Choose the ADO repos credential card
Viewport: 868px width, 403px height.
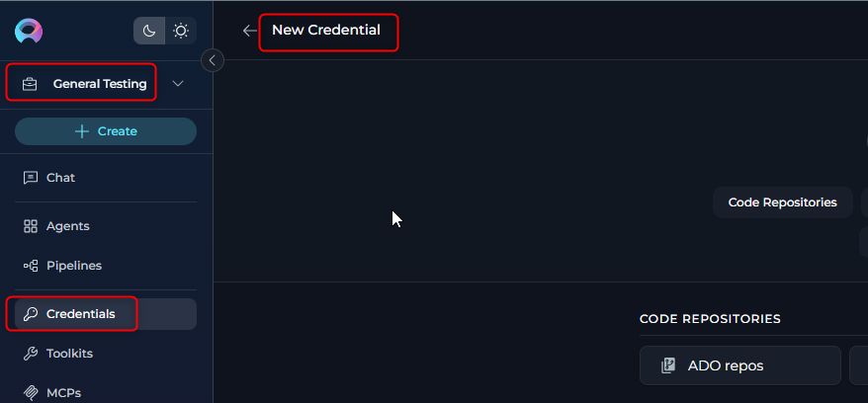[x=740, y=365]
